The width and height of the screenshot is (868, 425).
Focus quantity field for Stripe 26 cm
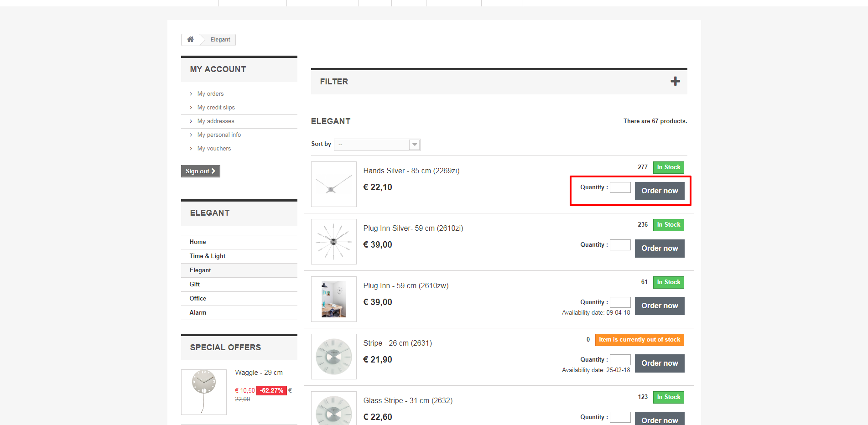point(620,360)
